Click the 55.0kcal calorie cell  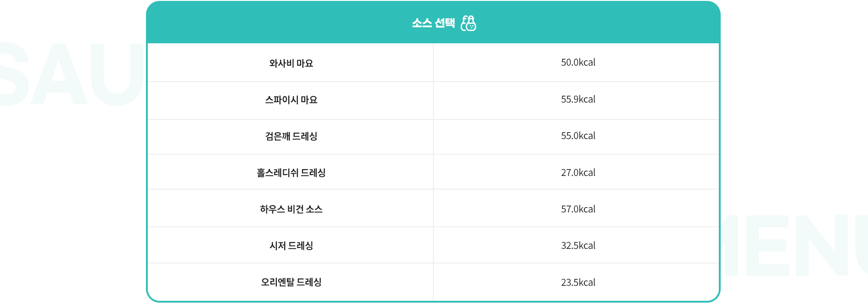click(x=578, y=136)
